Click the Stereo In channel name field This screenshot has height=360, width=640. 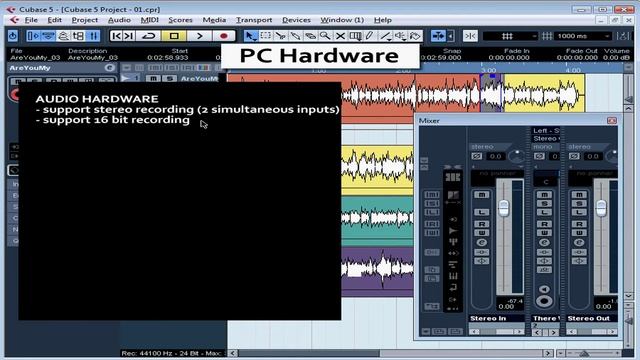(497, 318)
